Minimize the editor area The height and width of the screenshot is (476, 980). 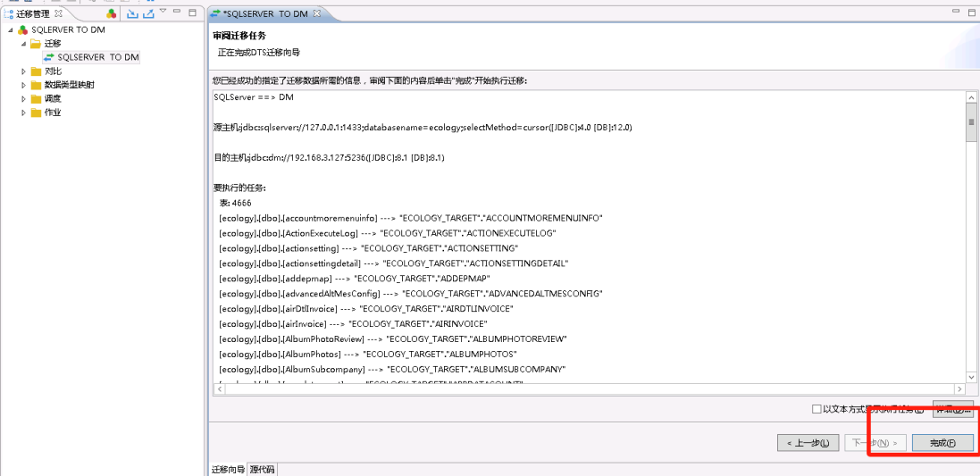pyautogui.click(x=956, y=12)
